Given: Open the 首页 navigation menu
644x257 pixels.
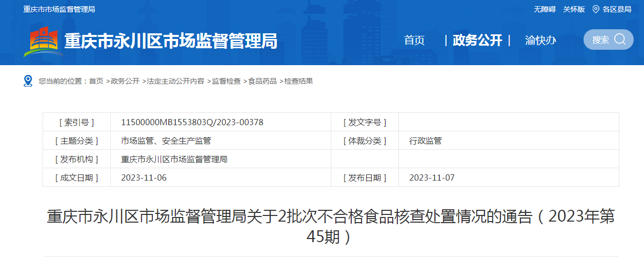Looking at the screenshot, I should point(414,41).
